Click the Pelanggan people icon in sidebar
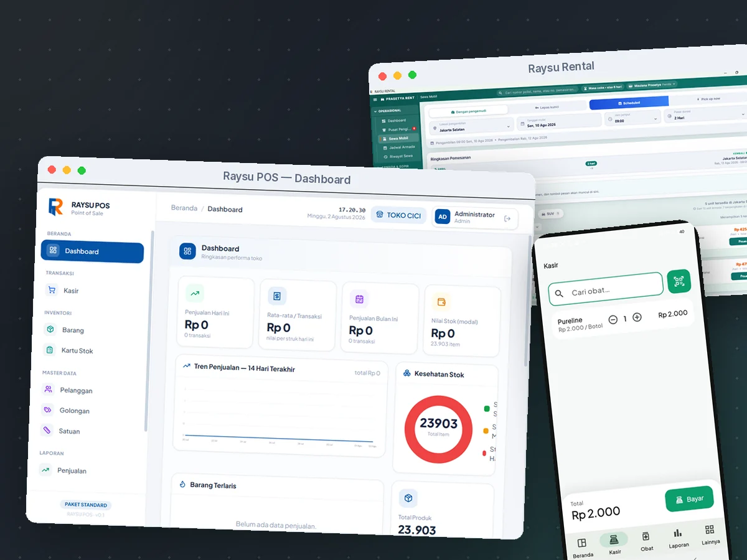Image resolution: width=747 pixels, height=560 pixels. (x=48, y=390)
